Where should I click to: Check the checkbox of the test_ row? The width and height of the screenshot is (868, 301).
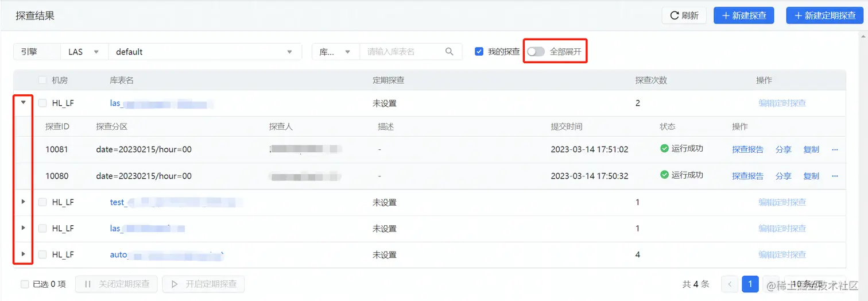point(42,202)
